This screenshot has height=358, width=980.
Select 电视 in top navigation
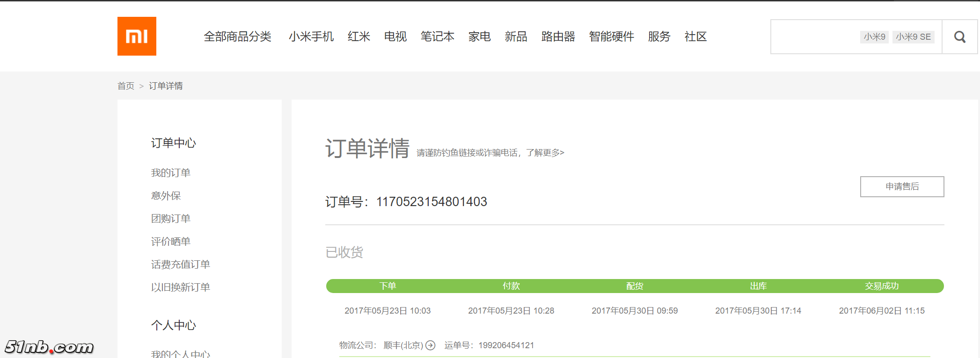point(395,36)
